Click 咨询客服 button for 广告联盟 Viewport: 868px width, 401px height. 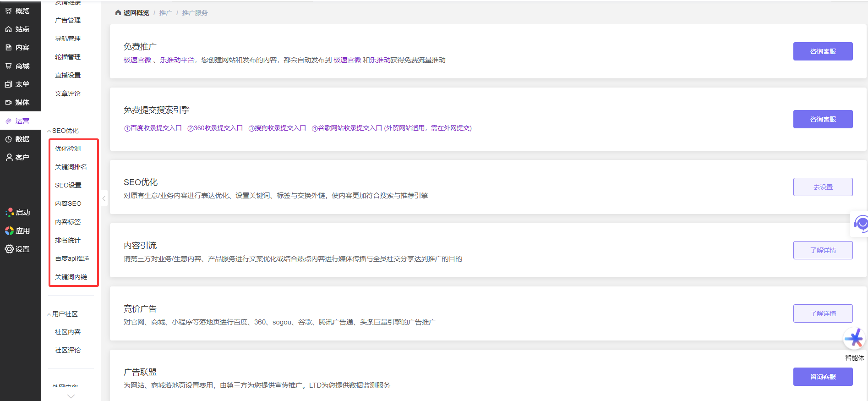823,377
